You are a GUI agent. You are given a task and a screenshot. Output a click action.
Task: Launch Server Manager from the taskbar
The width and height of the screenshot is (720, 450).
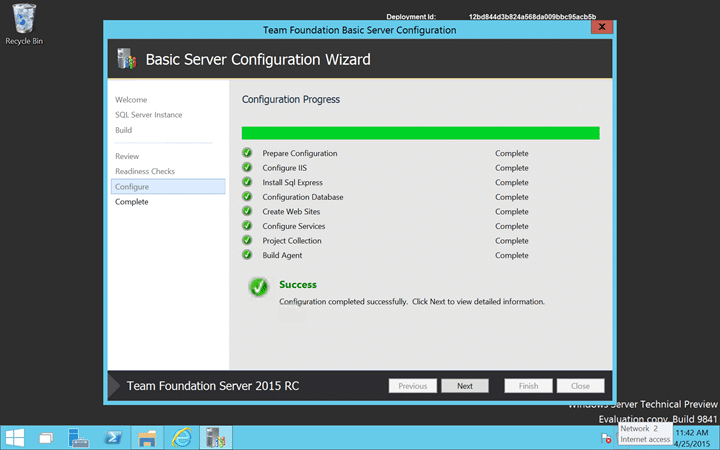click(78, 438)
